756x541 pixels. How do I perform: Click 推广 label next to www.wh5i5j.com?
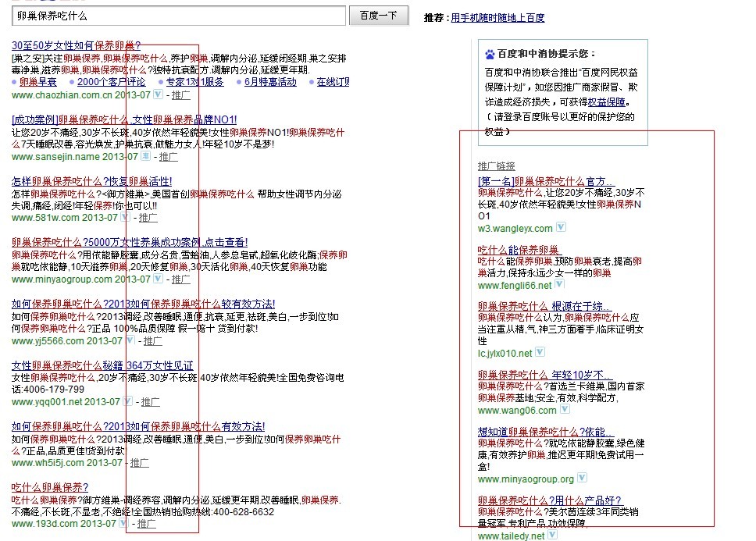[140, 463]
